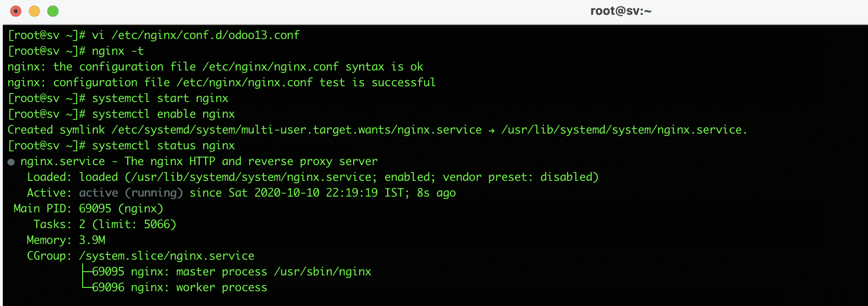Click the green maximize window button

tap(53, 11)
